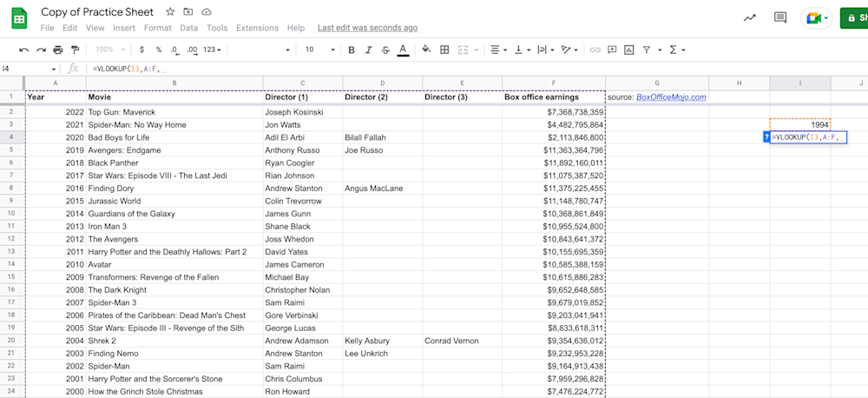Open the File menu

click(47, 28)
